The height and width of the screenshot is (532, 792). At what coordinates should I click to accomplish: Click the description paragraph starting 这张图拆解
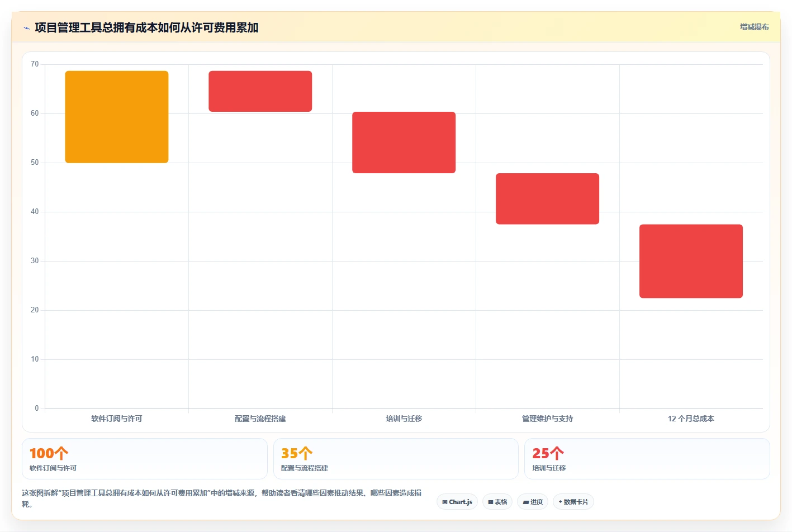pyautogui.click(x=222, y=498)
